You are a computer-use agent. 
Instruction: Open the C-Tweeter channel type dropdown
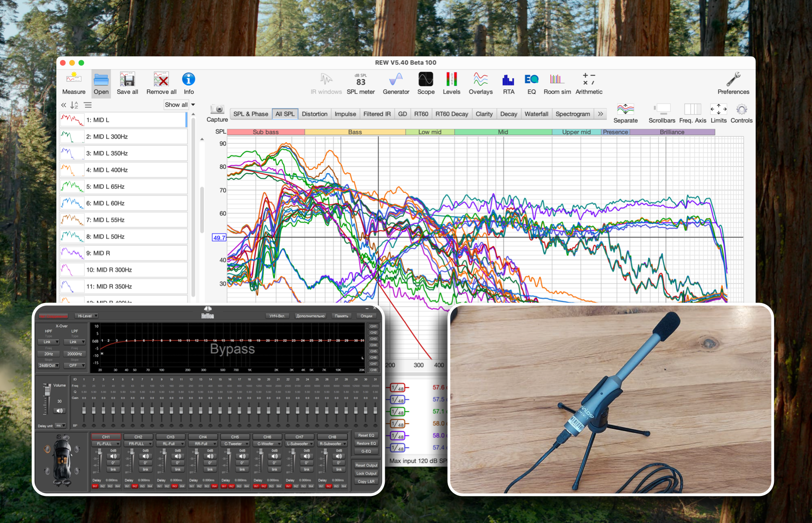[x=235, y=443]
